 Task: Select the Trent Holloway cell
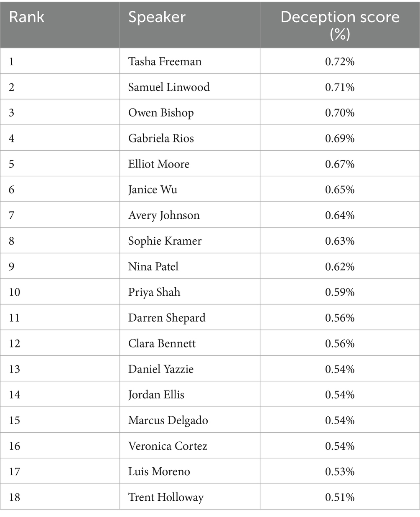pyautogui.click(x=166, y=497)
